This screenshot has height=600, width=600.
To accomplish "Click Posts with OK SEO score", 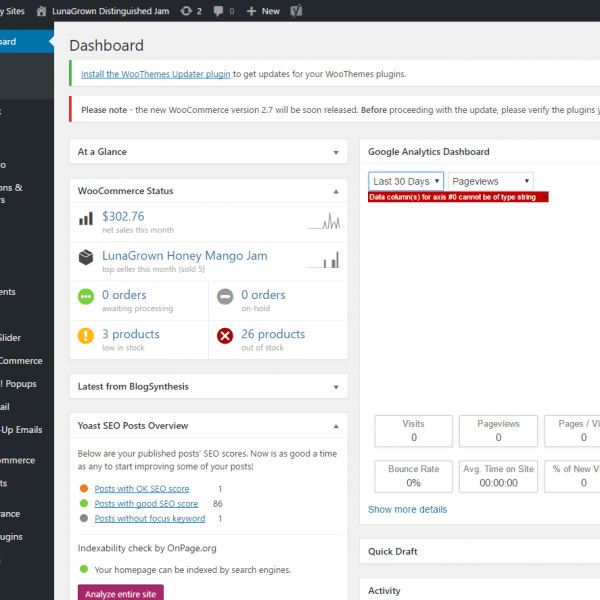I will (x=142, y=489).
